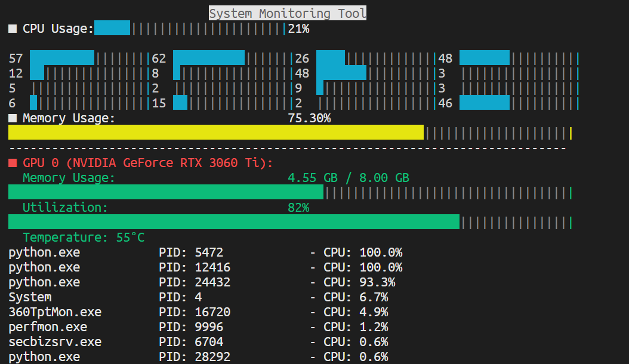Select the secbizsrv.exe process row
Image resolution: width=629 pixels, height=364 pixels.
coord(55,342)
